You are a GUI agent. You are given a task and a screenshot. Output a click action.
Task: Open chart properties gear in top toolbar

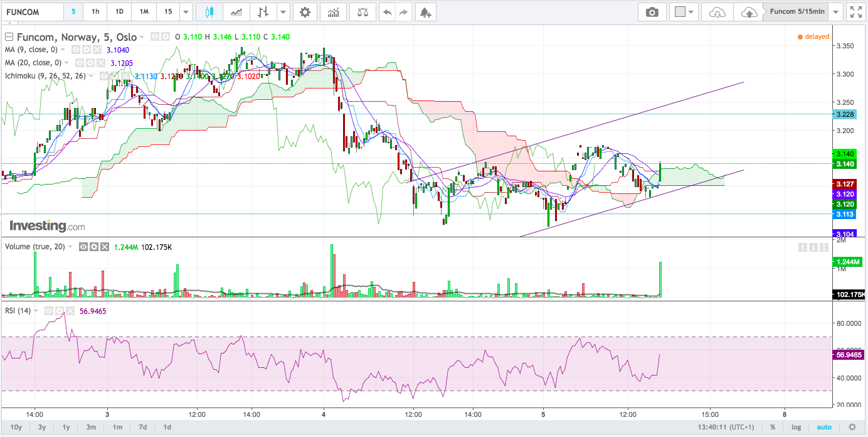[305, 12]
